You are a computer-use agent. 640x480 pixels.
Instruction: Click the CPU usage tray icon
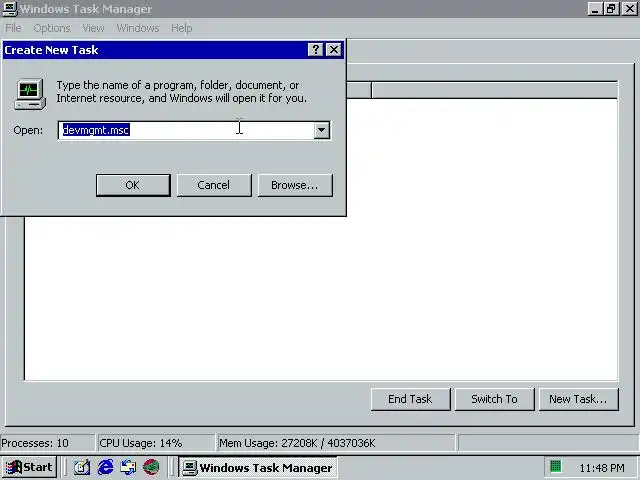(x=556, y=467)
